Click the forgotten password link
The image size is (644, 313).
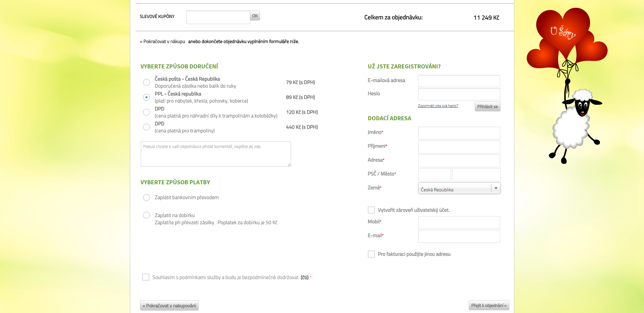(438, 106)
